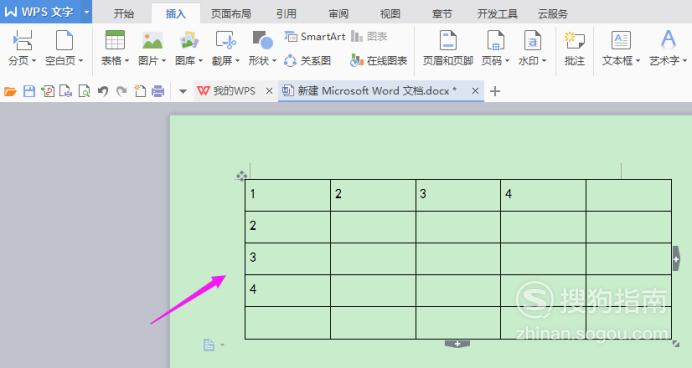Click the text box (文本框) icon
Viewport: 692px width, 368px height.
coord(621,41)
